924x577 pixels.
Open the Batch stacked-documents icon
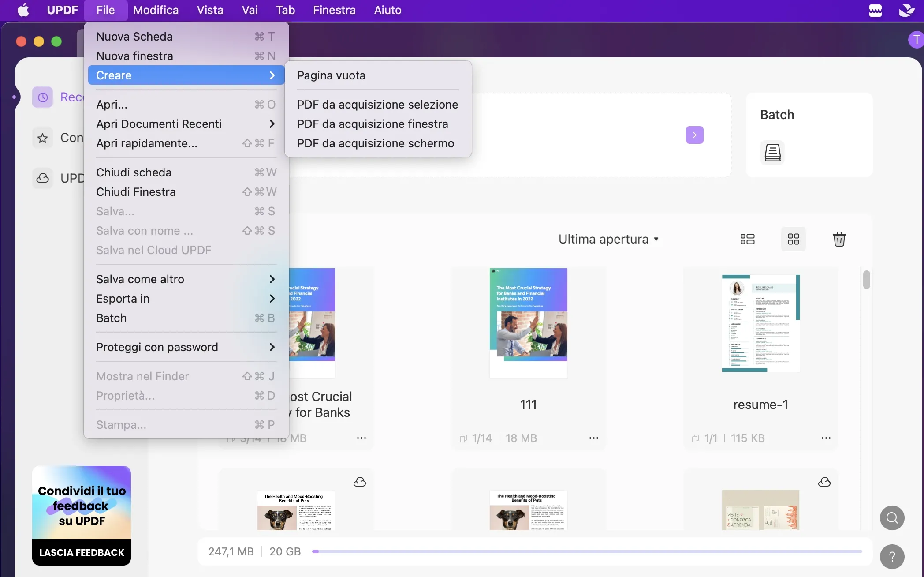tap(772, 153)
